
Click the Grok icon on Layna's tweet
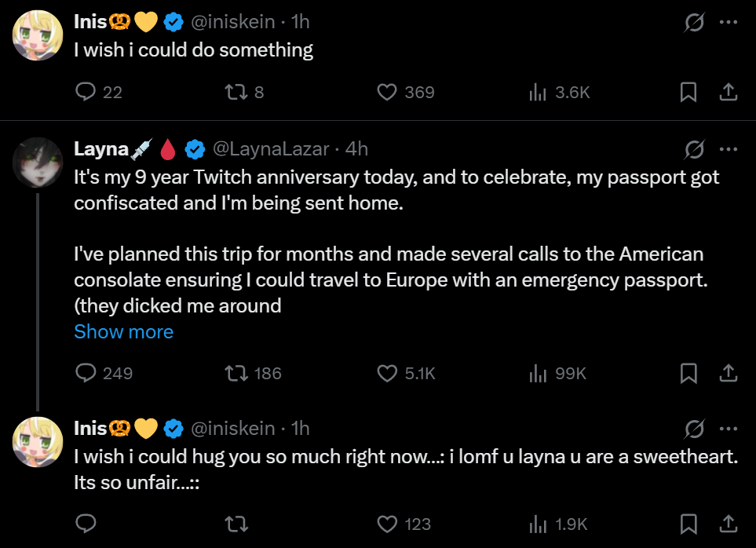pyautogui.click(x=694, y=149)
